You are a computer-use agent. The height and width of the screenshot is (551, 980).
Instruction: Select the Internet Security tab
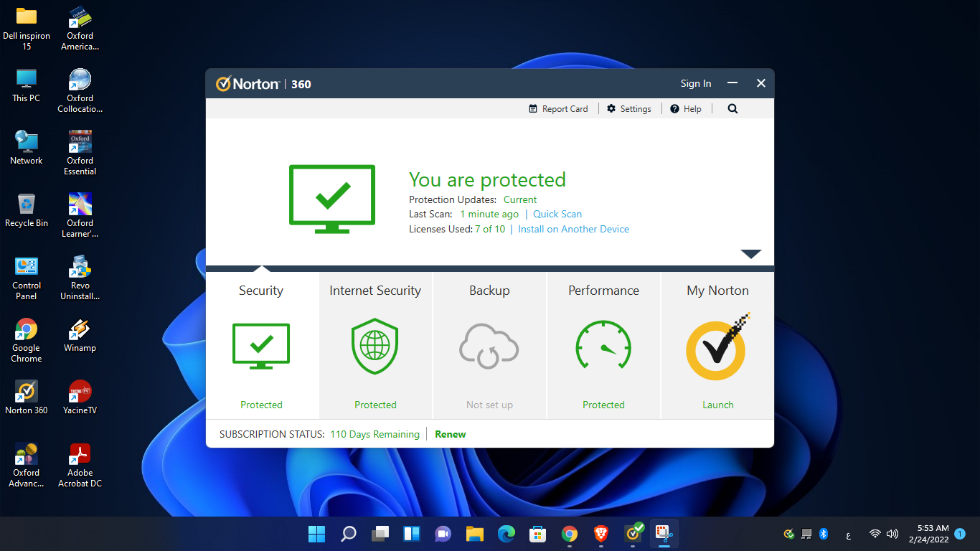(375, 345)
